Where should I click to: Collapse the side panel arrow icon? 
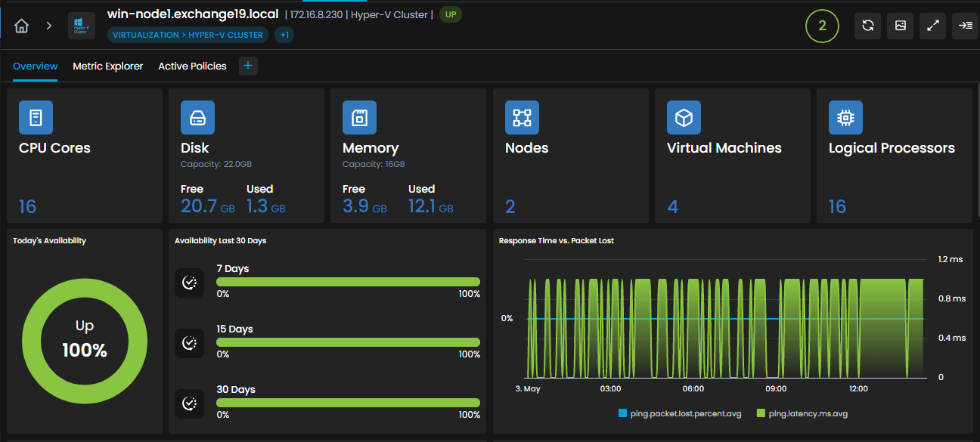click(x=966, y=26)
